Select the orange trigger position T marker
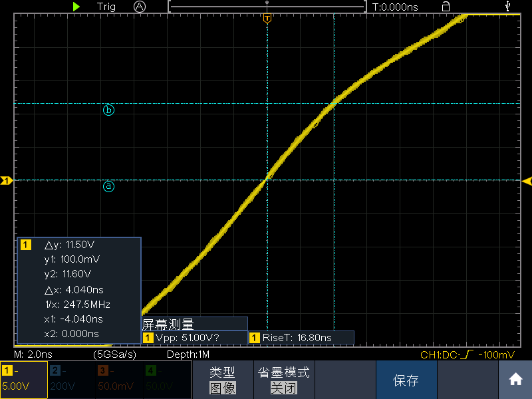This screenshot has width=532, height=399. pyautogui.click(x=267, y=18)
